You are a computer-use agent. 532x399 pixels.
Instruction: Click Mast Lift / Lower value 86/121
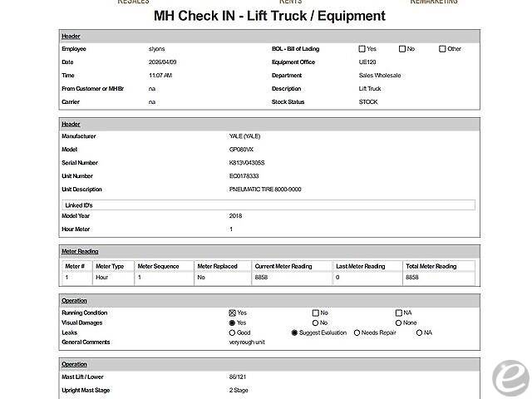coord(238,377)
